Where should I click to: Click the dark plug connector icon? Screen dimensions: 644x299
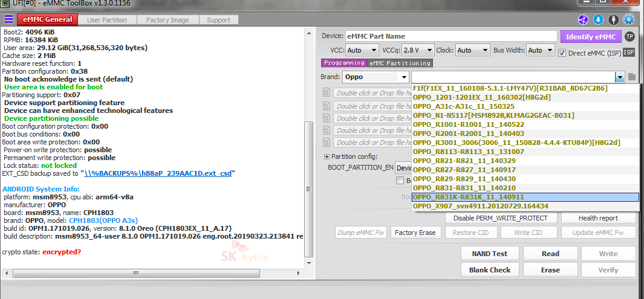click(x=614, y=19)
